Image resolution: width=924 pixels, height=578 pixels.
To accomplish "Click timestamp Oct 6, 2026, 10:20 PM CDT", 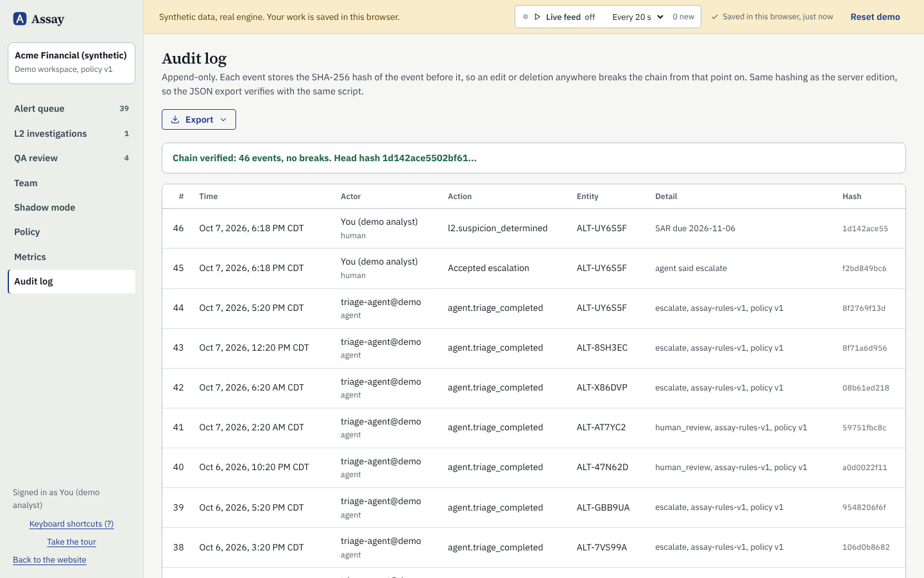I will [254, 467].
